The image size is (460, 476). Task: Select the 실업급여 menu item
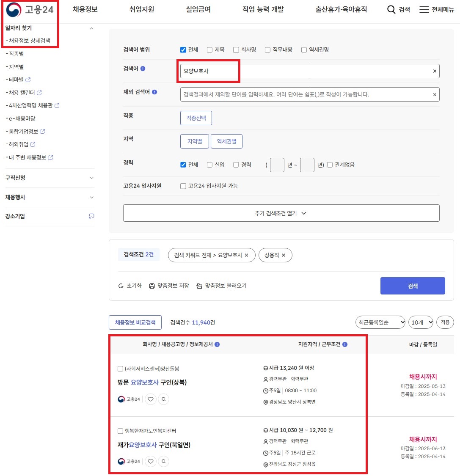(x=198, y=9)
